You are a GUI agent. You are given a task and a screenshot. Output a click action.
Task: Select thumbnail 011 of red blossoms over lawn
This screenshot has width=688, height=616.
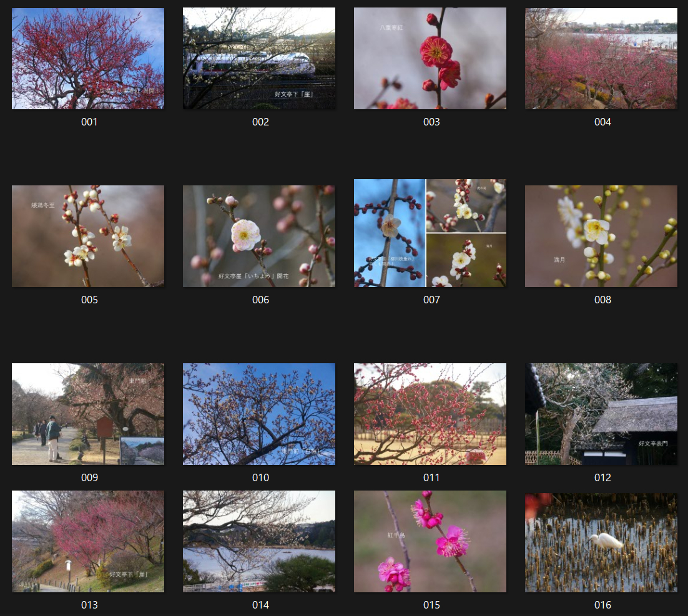[x=430, y=414]
